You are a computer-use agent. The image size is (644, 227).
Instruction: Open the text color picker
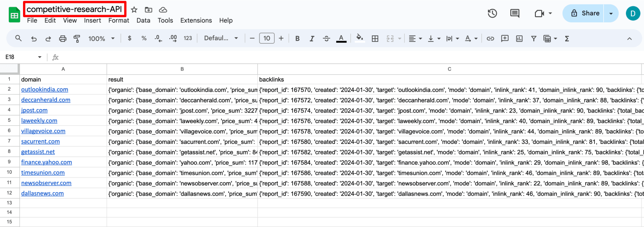(x=341, y=39)
